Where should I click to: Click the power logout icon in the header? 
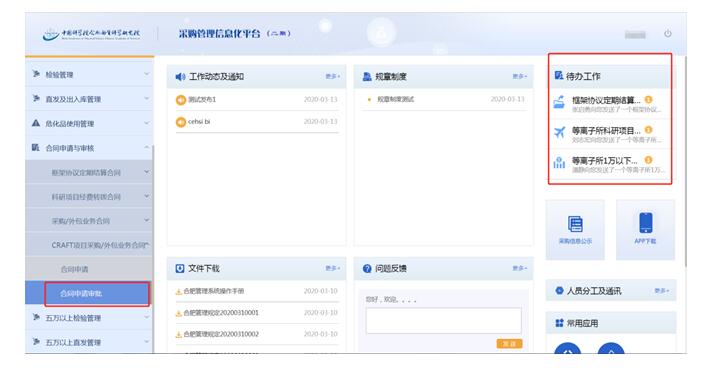click(668, 33)
